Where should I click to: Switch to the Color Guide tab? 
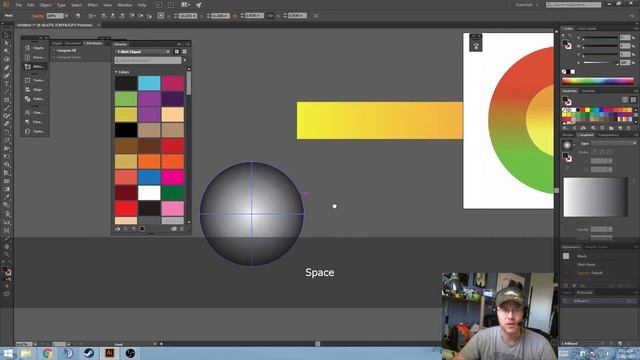coord(587,29)
